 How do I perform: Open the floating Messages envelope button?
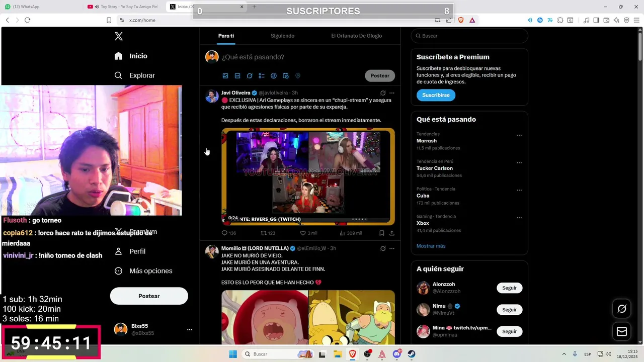[x=622, y=331]
